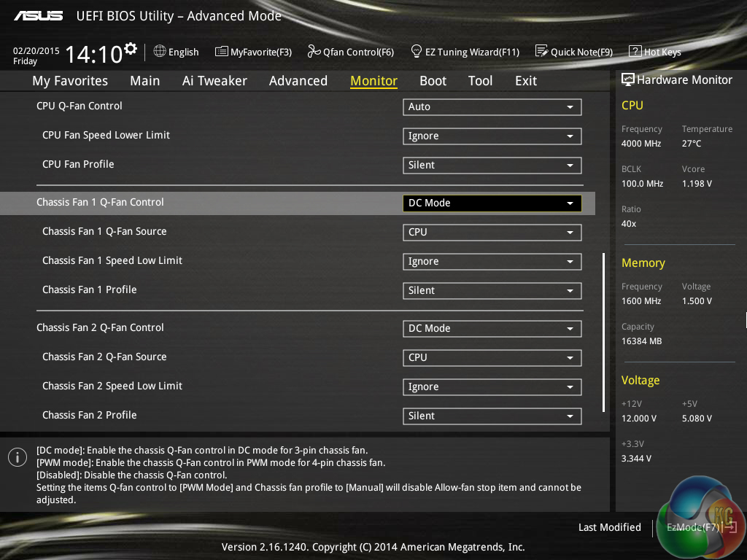Click the 3.344 V reading
The height and width of the screenshot is (560, 747).
click(x=636, y=458)
